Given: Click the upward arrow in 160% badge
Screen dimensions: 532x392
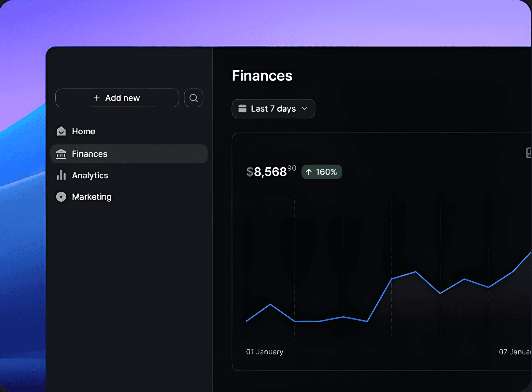Looking at the screenshot, I should (x=308, y=172).
